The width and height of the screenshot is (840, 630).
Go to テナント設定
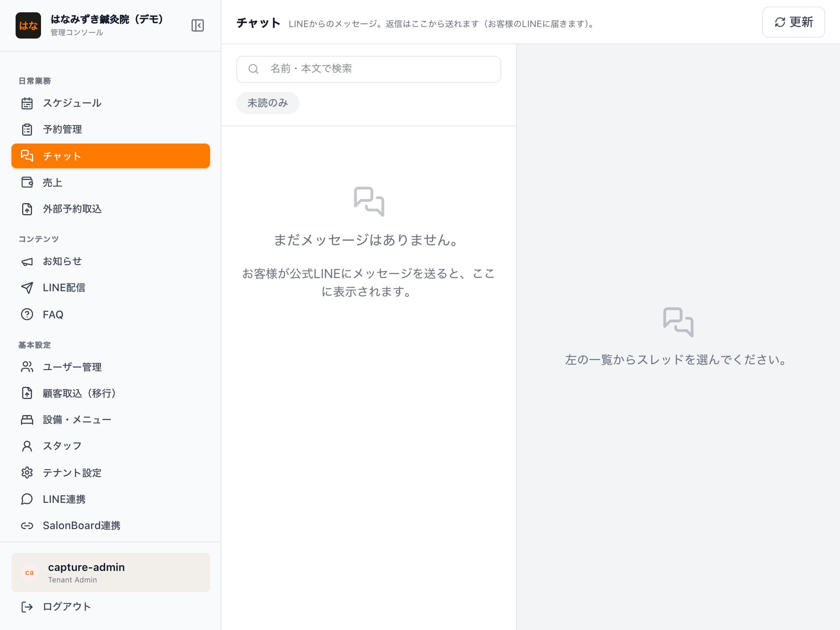click(x=111, y=472)
